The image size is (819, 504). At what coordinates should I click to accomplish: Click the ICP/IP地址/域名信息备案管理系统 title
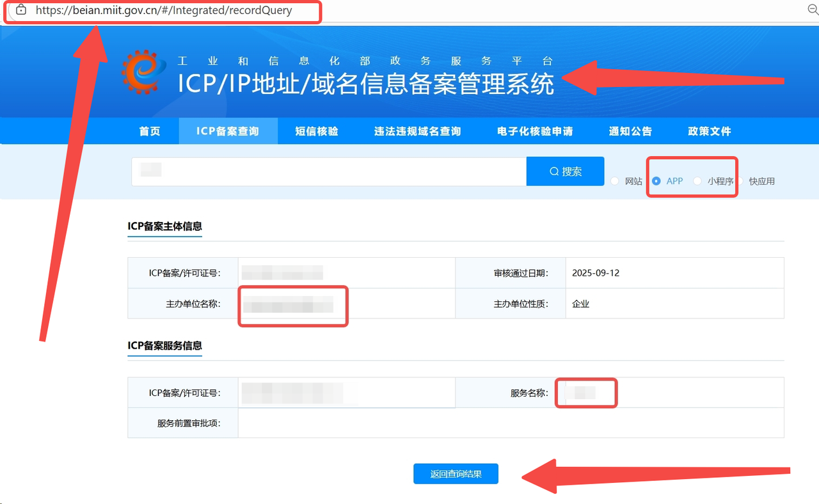point(365,84)
